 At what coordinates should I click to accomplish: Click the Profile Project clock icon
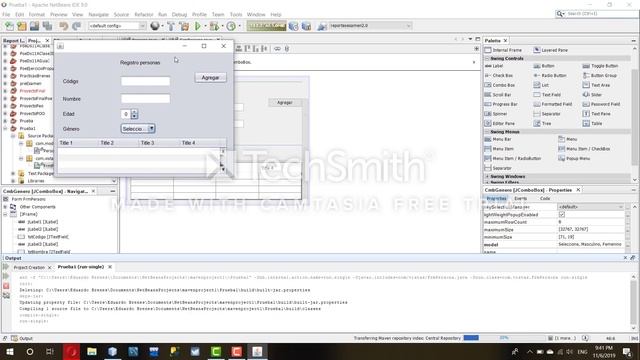click(231, 26)
